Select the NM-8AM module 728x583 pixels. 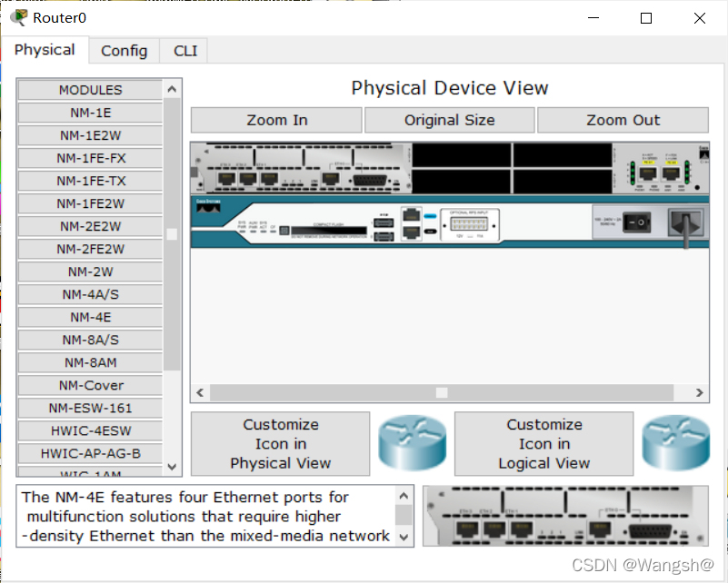click(91, 362)
